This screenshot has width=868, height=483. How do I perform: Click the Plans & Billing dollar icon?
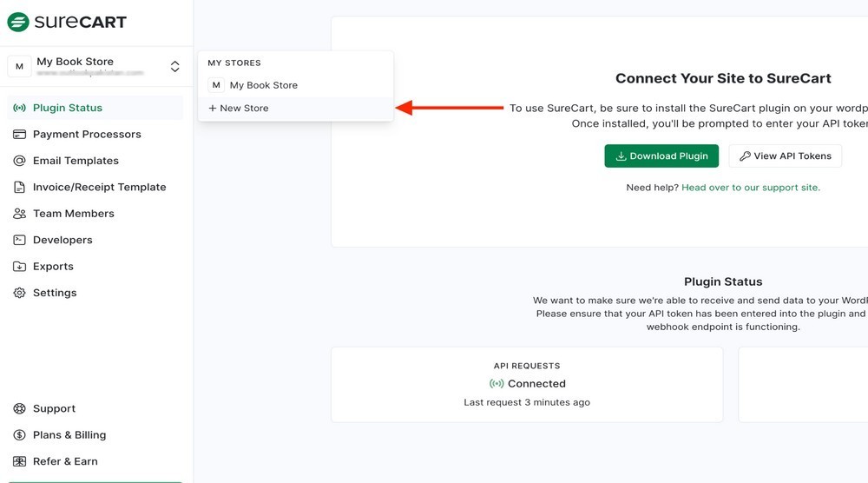(x=19, y=435)
